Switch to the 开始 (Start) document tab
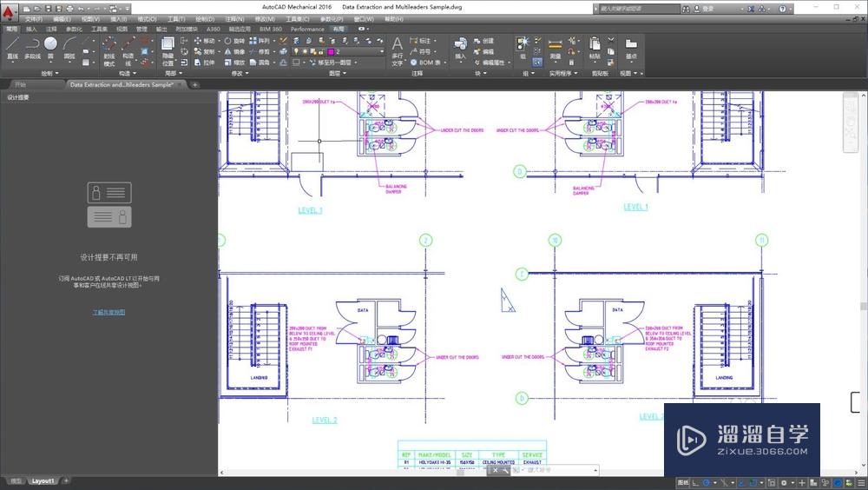 (21, 85)
